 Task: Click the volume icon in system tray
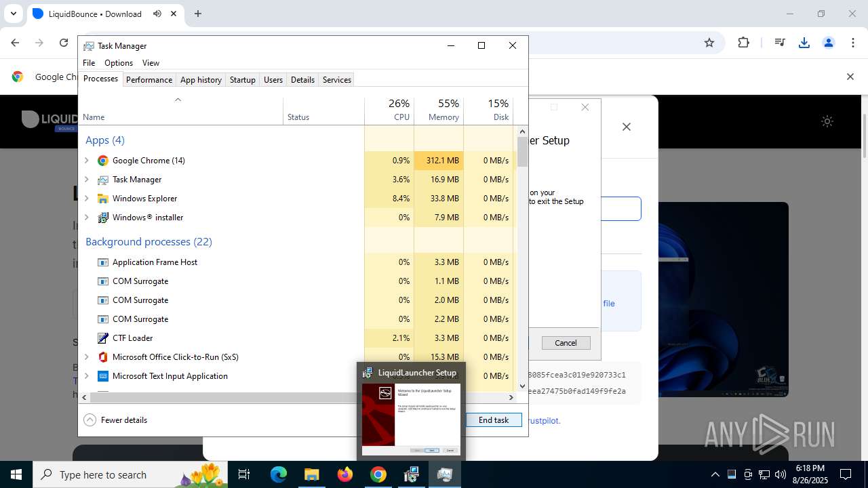pyautogui.click(x=781, y=474)
